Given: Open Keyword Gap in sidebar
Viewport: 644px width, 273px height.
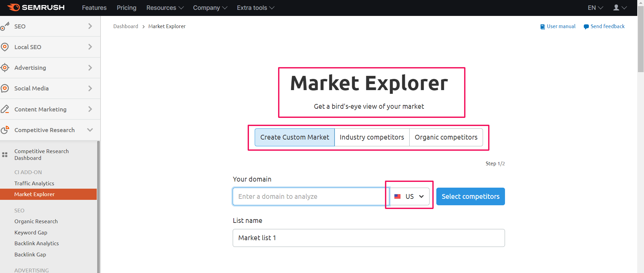Looking at the screenshot, I should 31,232.
